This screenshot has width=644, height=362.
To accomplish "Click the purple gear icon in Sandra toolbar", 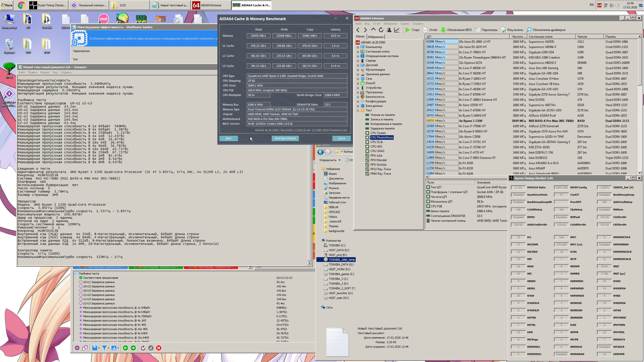I will click(x=77, y=348).
